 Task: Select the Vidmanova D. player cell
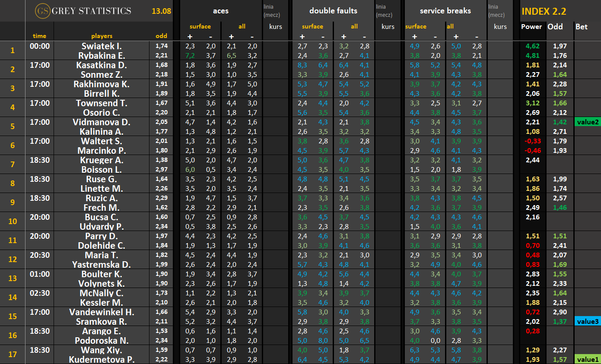click(x=102, y=122)
